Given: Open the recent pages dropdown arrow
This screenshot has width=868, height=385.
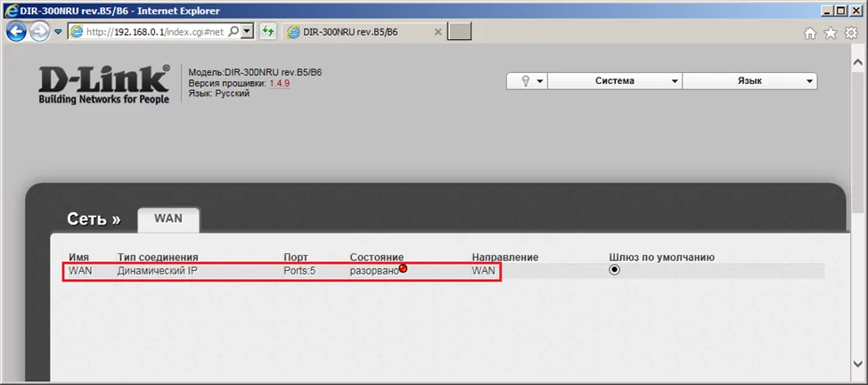Looking at the screenshot, I should tap(58, 33).
